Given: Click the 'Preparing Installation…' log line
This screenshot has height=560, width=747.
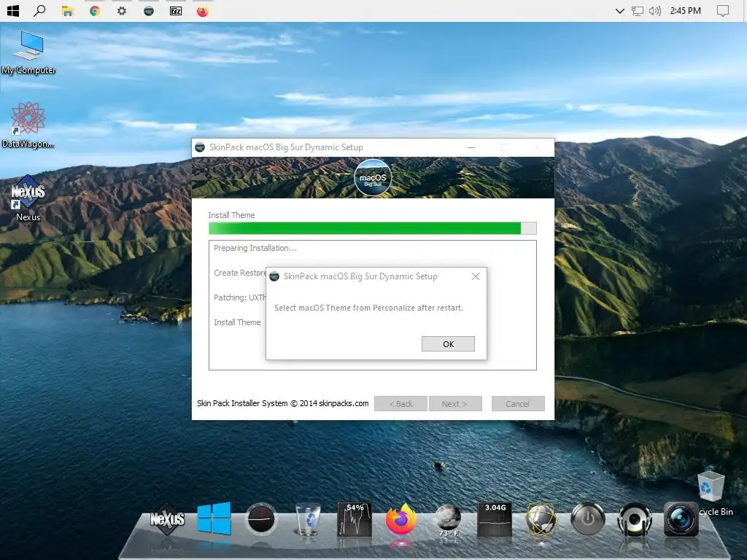Looking at the screenshot, I should (255, 248).
